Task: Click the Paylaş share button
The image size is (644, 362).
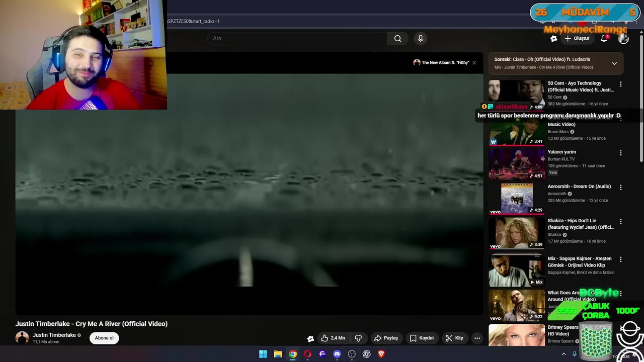Action: (386, 338)
